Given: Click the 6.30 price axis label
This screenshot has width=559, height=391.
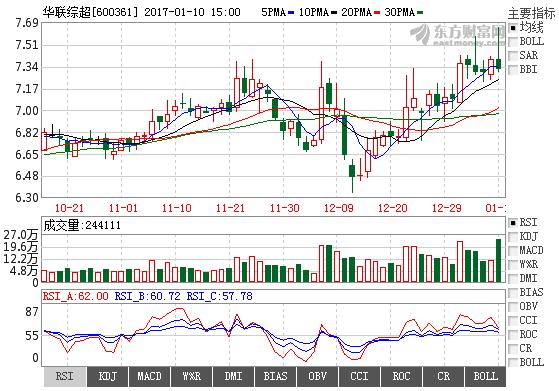Looking at the screenshot, I should tap(26, 198).
